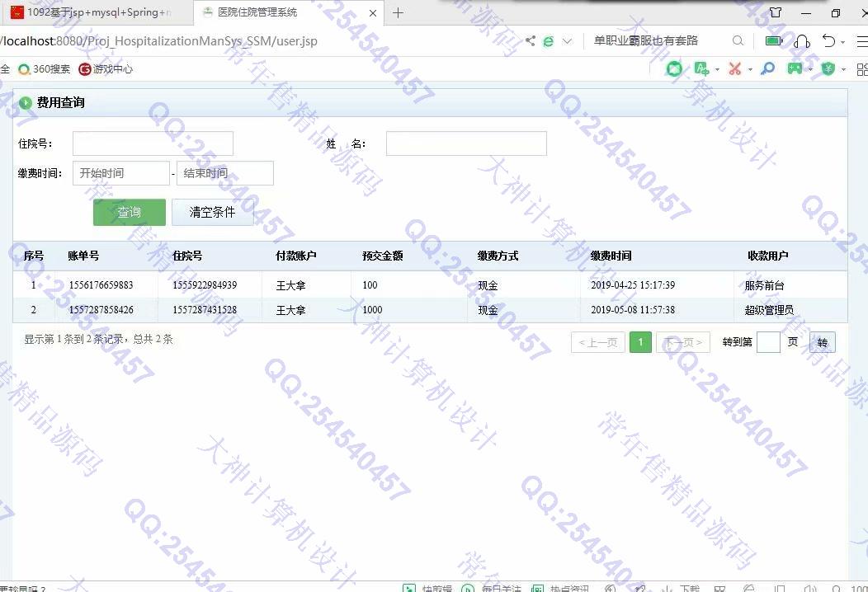Click the 转 jump button
Viewport: 868px width, 592px height.
click(x=823, y=342)
